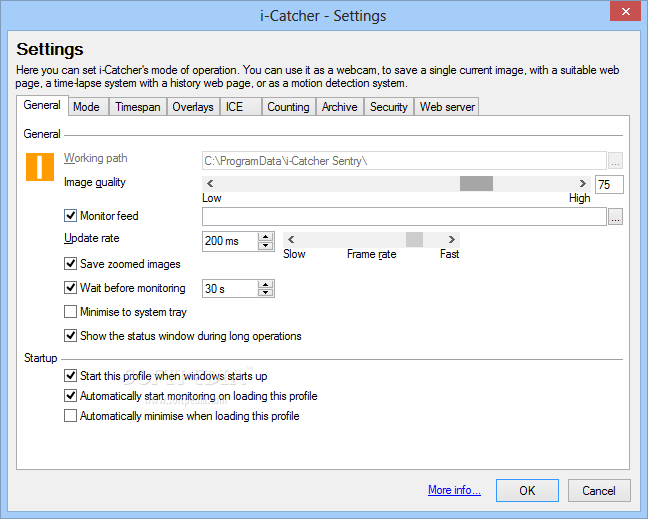The height and width of the screenshot is (519, 648).
Task: Enable Automatically minimise when loading this profile
Action: (70, 416)
